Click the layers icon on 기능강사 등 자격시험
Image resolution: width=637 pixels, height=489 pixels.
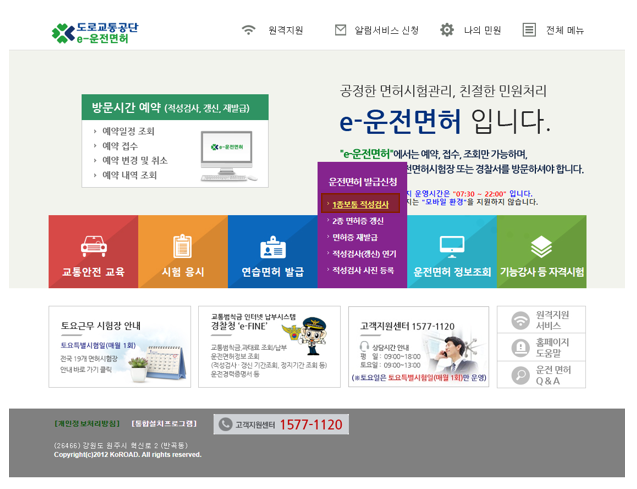coord(541,247)
